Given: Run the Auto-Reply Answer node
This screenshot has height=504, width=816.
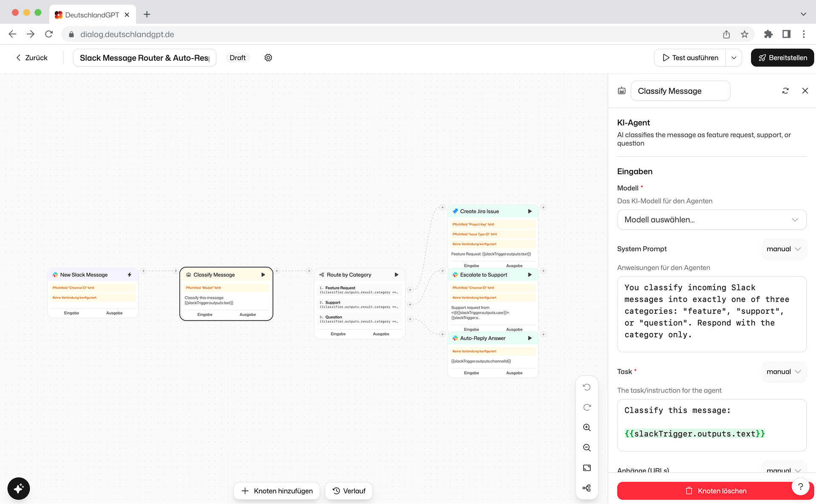Looking at the screenshot, I should (530, 338).
